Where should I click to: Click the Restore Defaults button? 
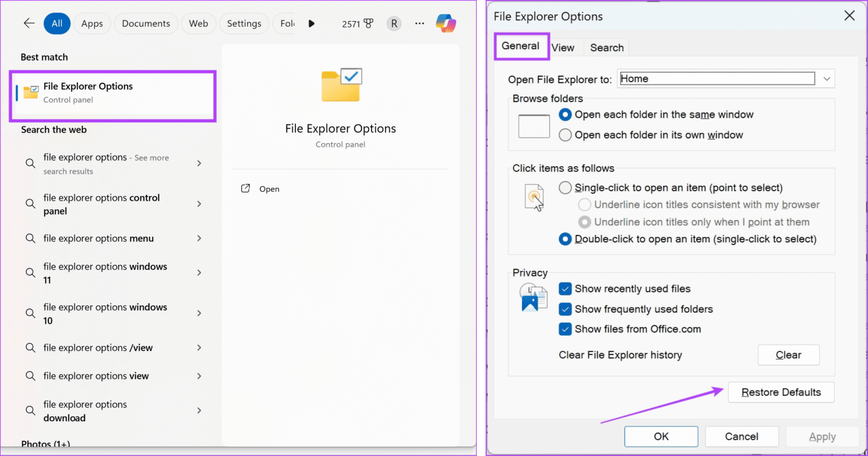click(x=781, y=392)
